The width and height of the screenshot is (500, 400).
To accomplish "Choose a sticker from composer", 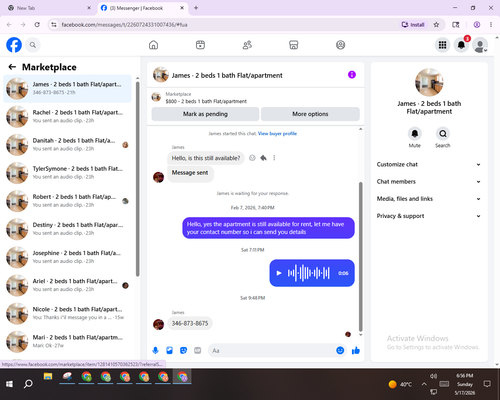I will pyautogui.click(x=183, y=350).
